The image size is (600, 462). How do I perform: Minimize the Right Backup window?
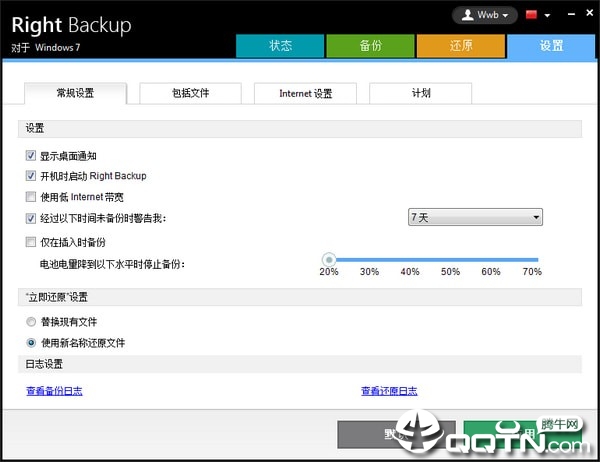click(x=571, y=14)
